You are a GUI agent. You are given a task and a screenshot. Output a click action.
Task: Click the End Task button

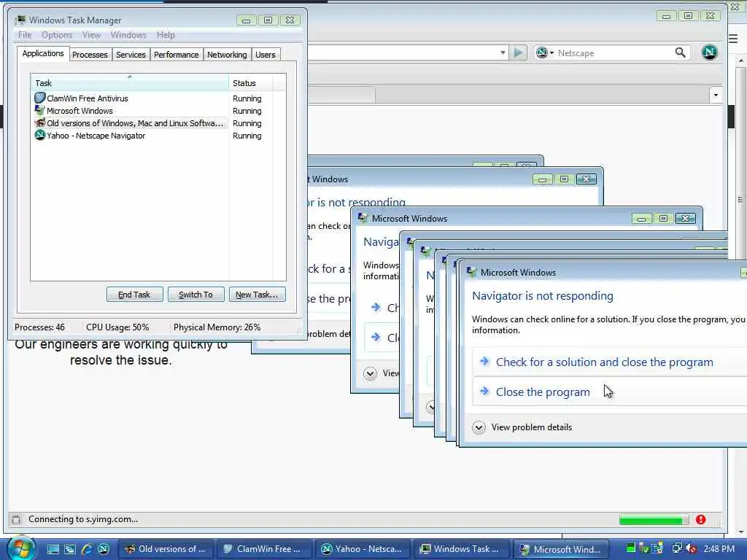click(134, 295)
